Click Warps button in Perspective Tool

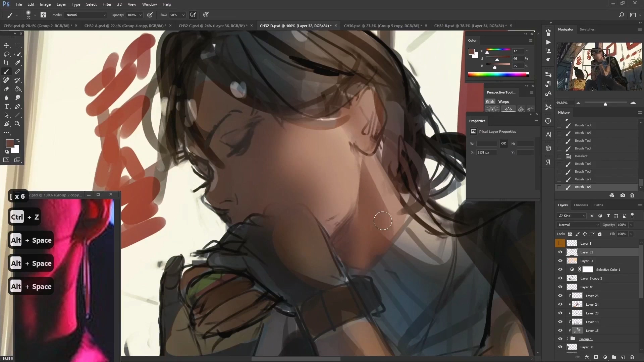tap(503, 102)
